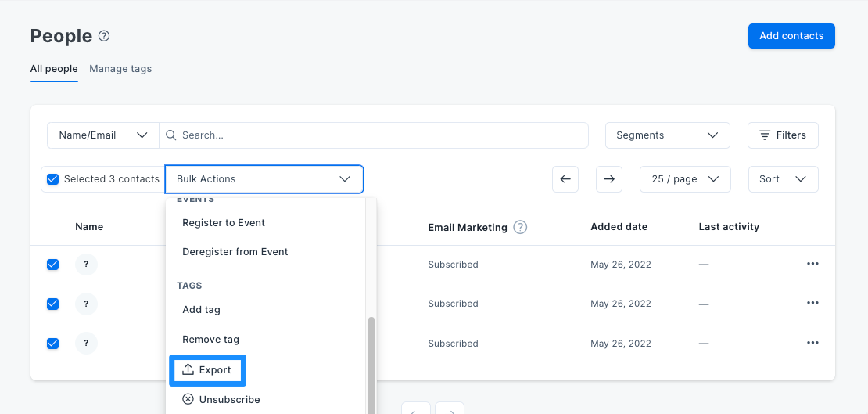
Task: Click the help icon next to People heading
Action: tap(104, 36)
